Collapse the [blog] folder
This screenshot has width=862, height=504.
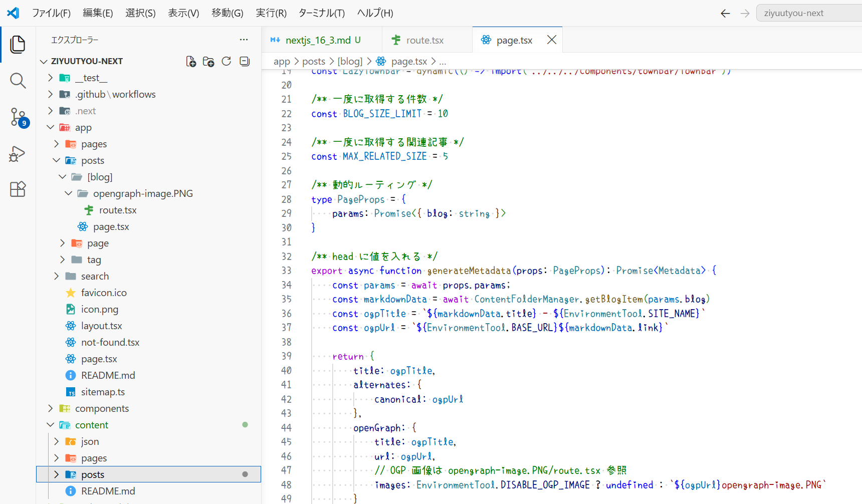pyautogui.click(x=62, y=177)
